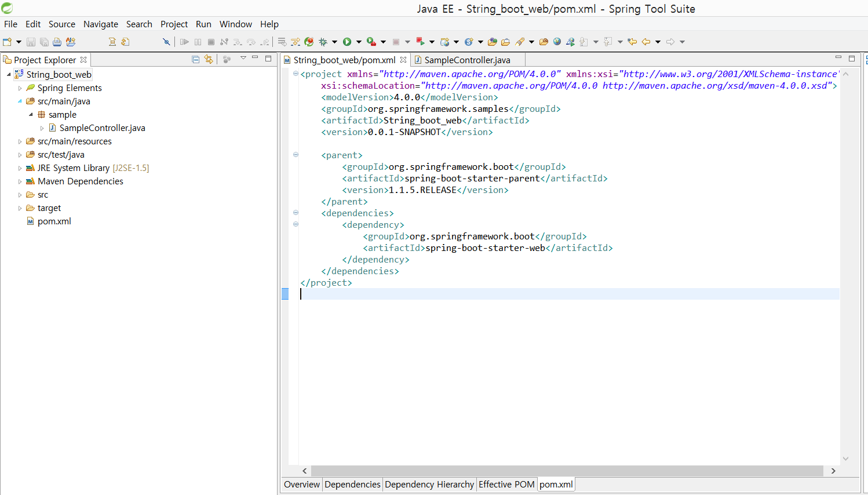Expand the src/test/java folder
Viewport: 868px width, 495px height.
[x=20, y=155]
